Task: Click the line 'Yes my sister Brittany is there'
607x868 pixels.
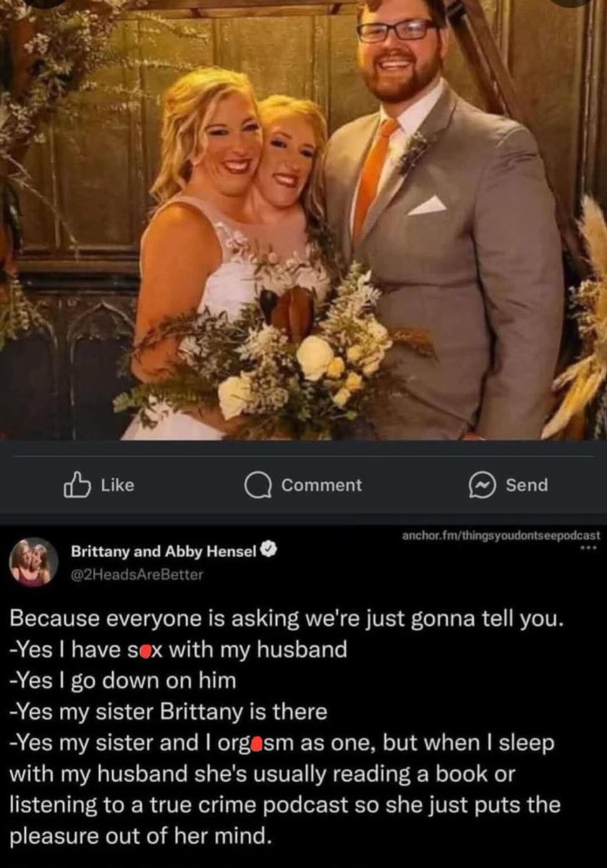Action: click(x=168, y=712)
